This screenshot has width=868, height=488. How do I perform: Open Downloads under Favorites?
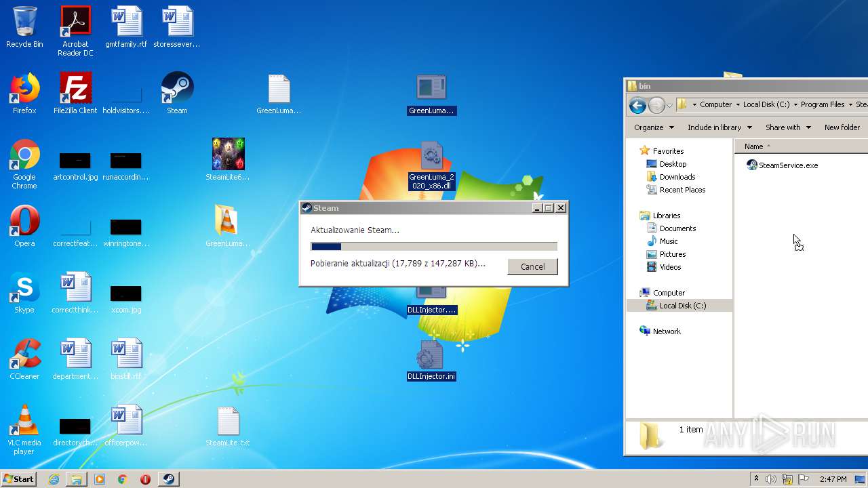[x=677, y=177]
